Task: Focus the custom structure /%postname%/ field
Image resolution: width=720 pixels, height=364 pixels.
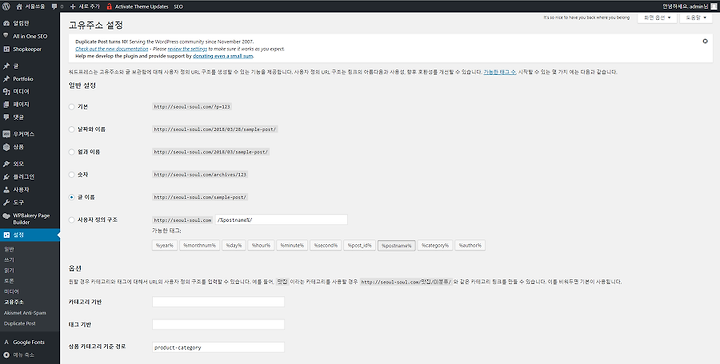Action: [x=281, y=220]
